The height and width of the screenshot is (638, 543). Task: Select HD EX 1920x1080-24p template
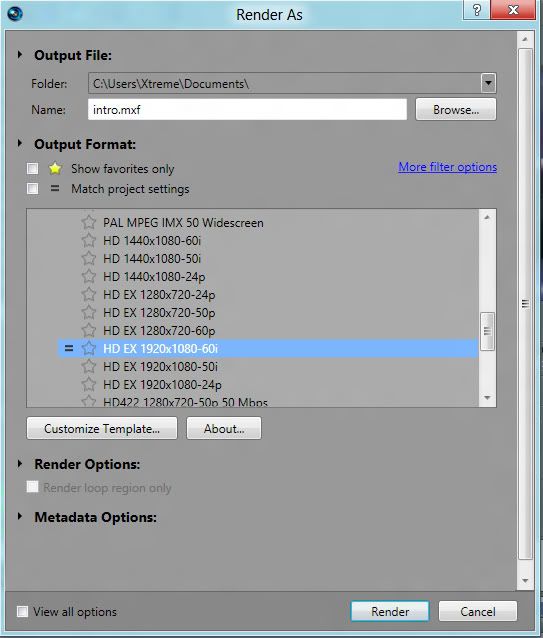click(x=162, y=385)
